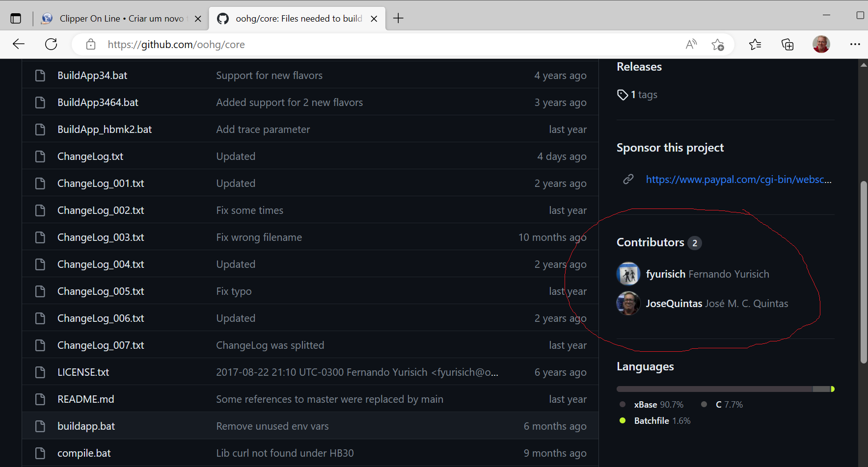Screen dimensions: 868x467
Task: Open the BuildApp_hbmk2.bat file
Action: pyautogui.click(x=105, y=130)
